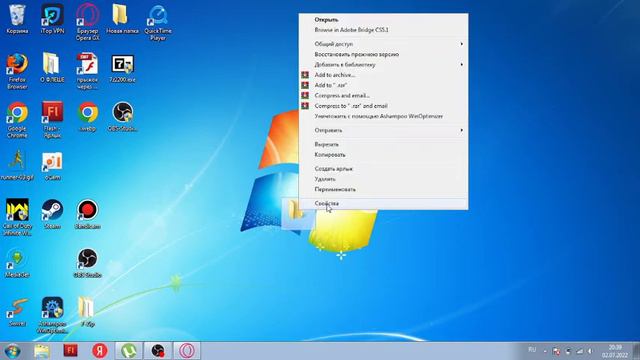
Task: Select the Корзина recycle bin icon
Action: [x=17, y=19]
